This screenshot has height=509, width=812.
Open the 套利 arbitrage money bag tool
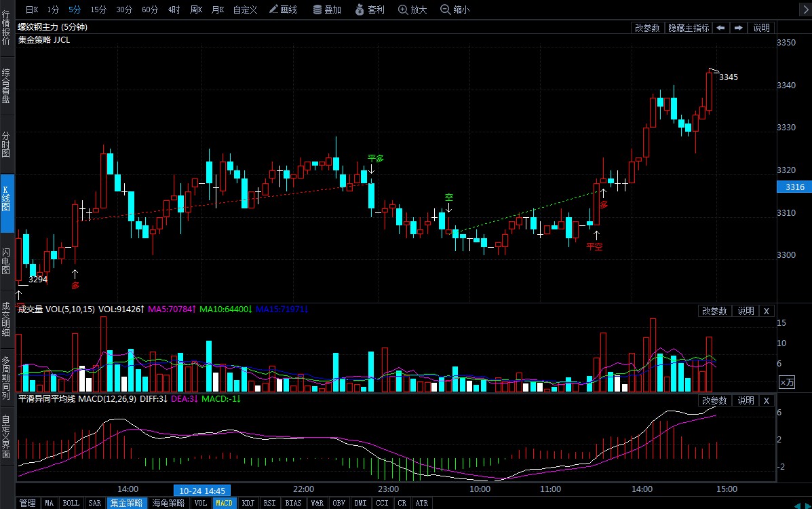[x=370, y=10]
